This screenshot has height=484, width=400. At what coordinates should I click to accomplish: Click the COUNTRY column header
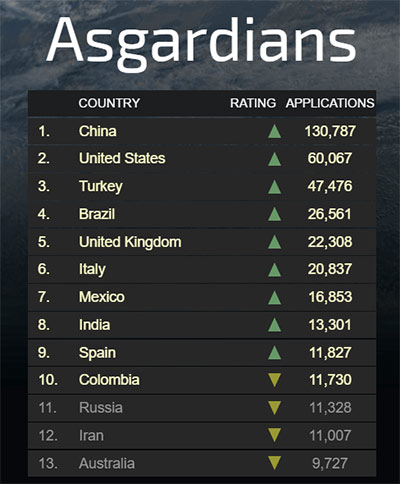click(109, 103)
